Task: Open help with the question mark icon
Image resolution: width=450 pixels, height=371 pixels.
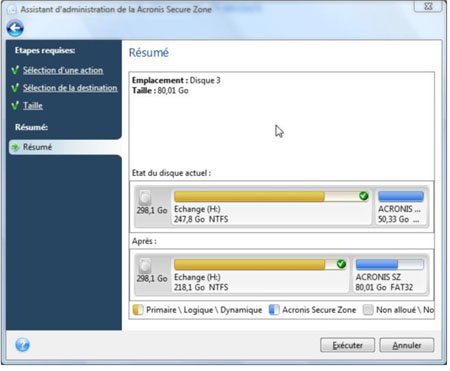Action: pyautogui.click(x=22, y=345)
